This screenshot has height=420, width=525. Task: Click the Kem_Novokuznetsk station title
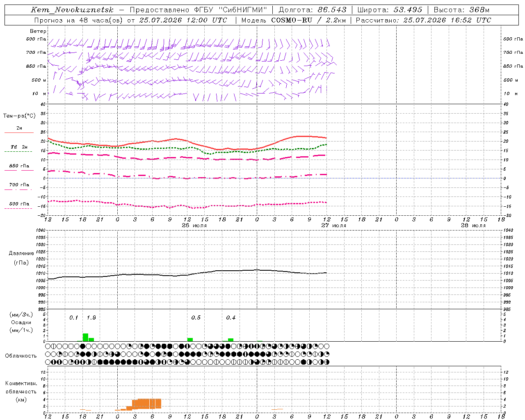click(x=72, y=10)
